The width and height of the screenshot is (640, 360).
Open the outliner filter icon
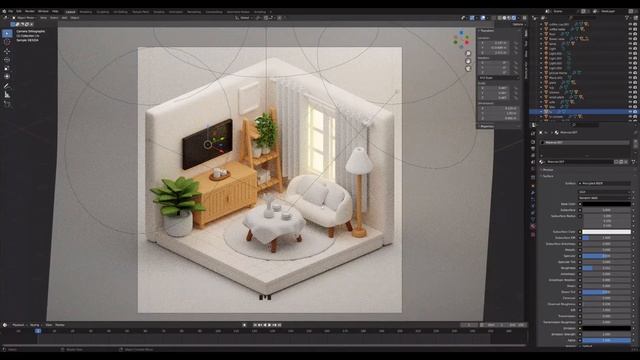coord(627,18)
